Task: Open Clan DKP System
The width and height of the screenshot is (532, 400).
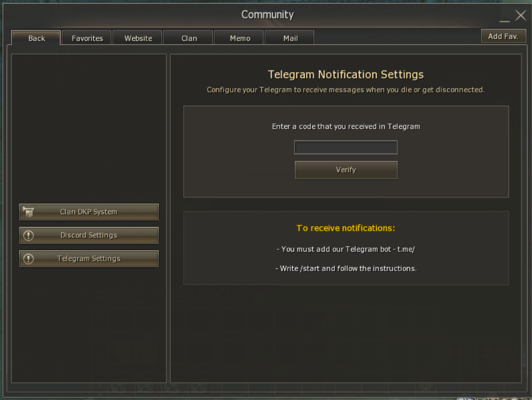Action: click(x=89, y=212)
